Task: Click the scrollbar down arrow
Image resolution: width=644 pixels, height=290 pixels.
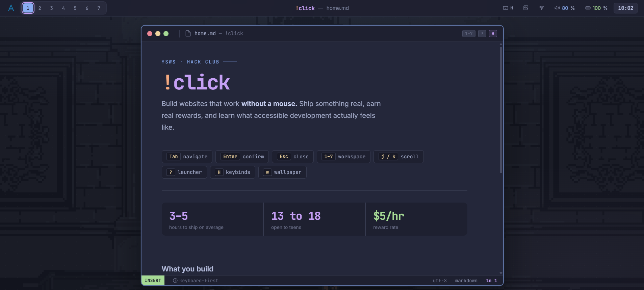Action: click(x=501, y=273)
